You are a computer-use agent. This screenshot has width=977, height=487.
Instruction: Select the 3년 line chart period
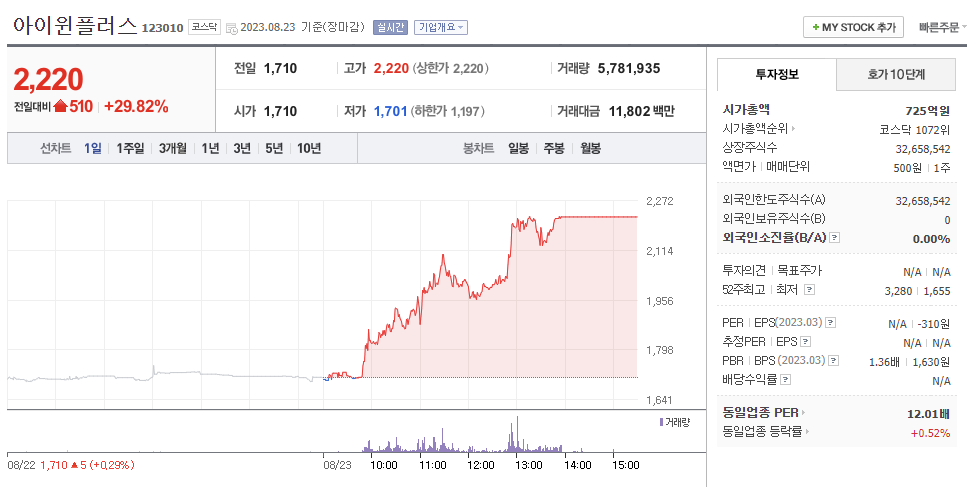pos(242,148)
